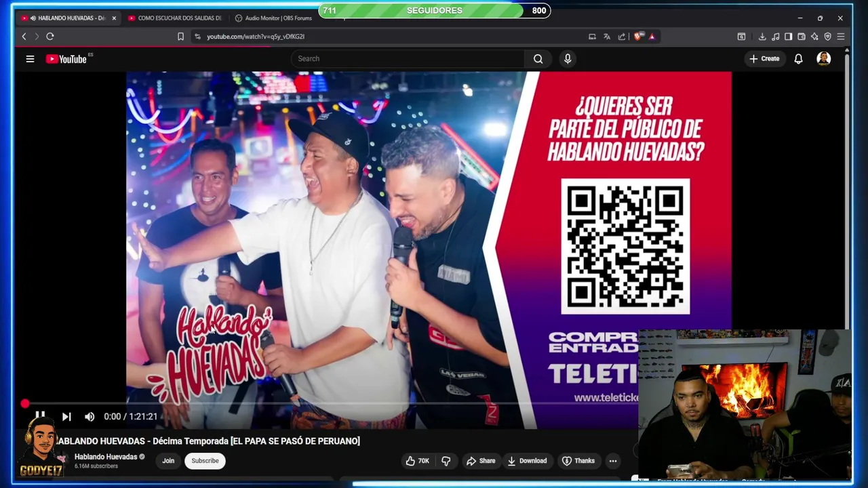Open the account avatar menu
This screenshot has width=868, height=488.
[824, 59]
